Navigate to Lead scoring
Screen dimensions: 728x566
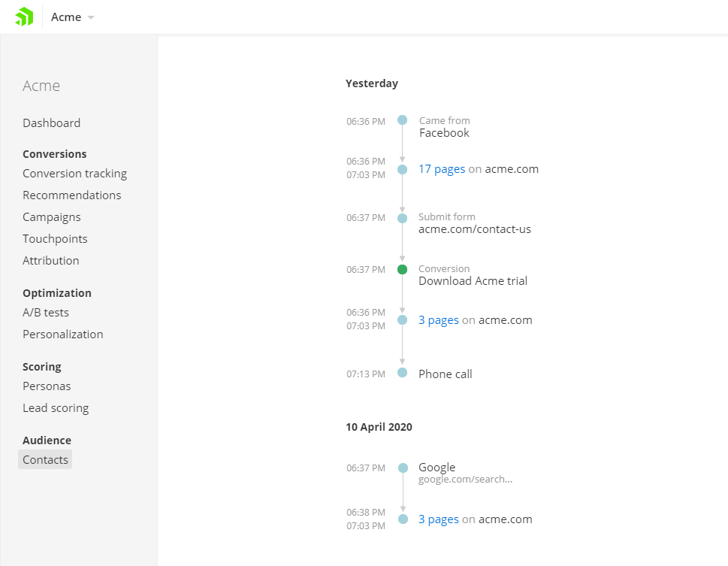point(56,407)
